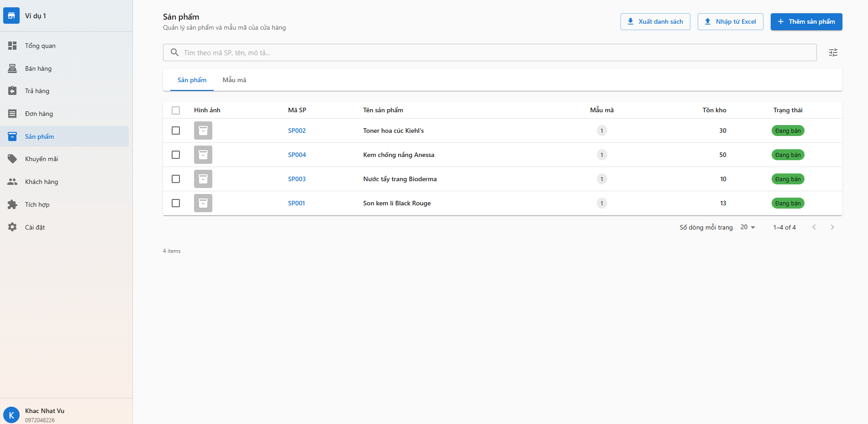Click the Tích hợp puzzle icon
This screenshot has height=424, width=868.
coord(12,204)
